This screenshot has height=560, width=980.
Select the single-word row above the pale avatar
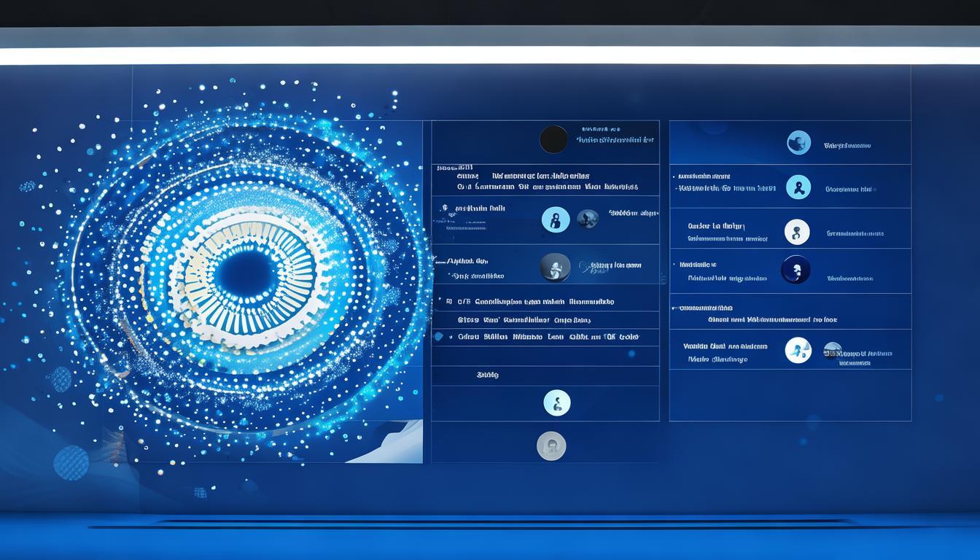point(487,375)
